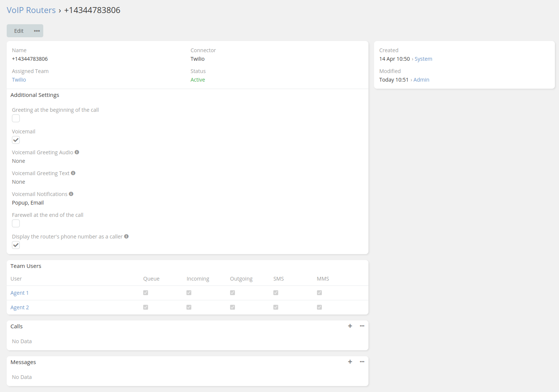Uncheck display router's phone number as caller
559x392 pixels.
point(16,245)
